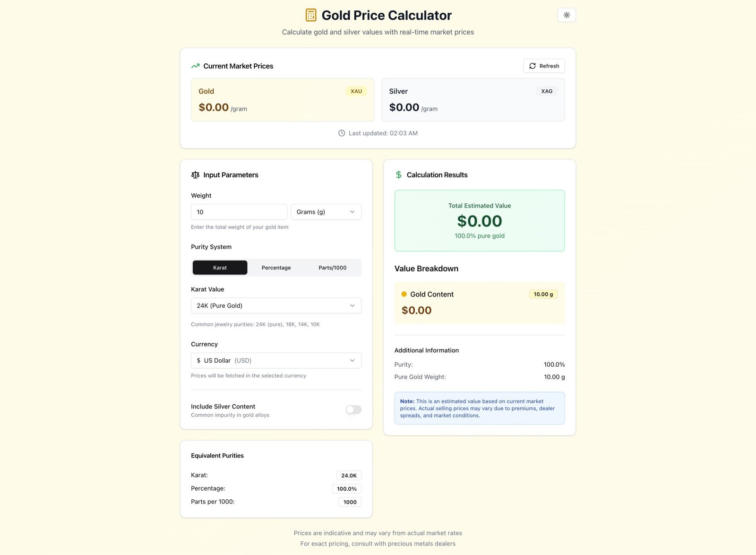The height and width of the screenshot is (555, 756).
Task: Click the yellow dot beside Gold Content
Action: coord(404,294)
